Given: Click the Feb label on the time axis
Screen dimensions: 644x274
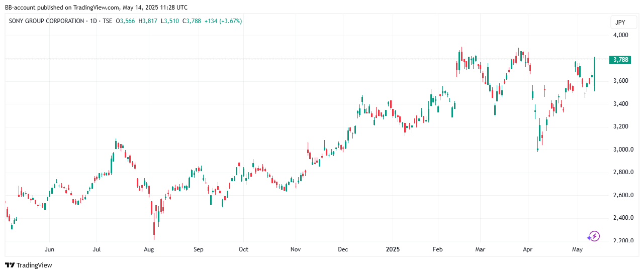Looking at the screenshot, I should pos(437,249).
